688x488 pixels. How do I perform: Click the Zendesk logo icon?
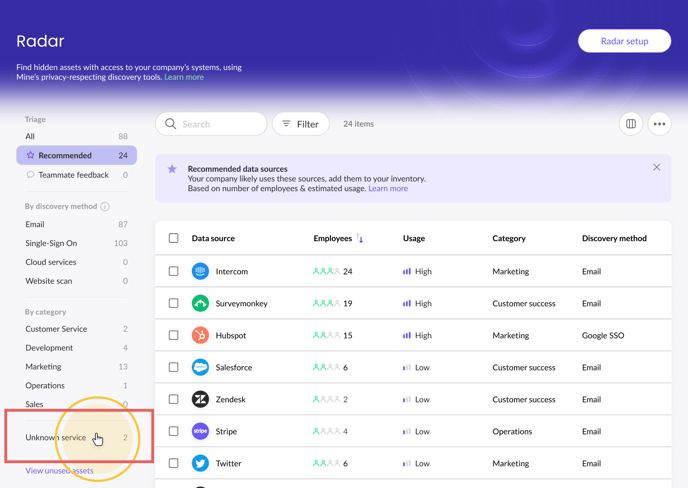[200, 399]
